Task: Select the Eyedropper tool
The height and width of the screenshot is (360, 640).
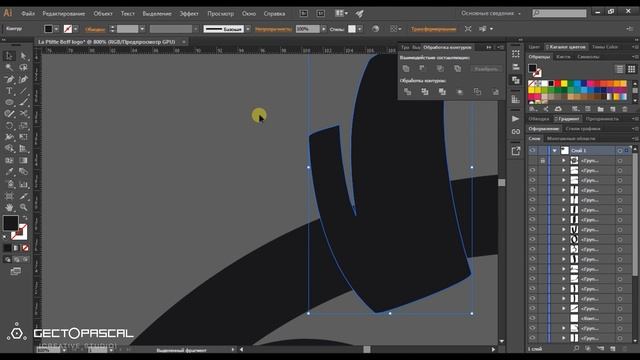Action: (x=9, y=172)
